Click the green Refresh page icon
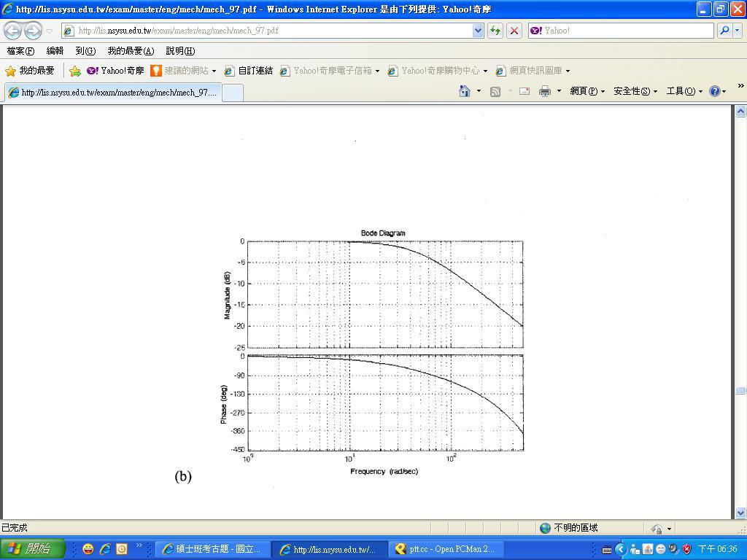The image size is (747, 560). pos(495,31)
